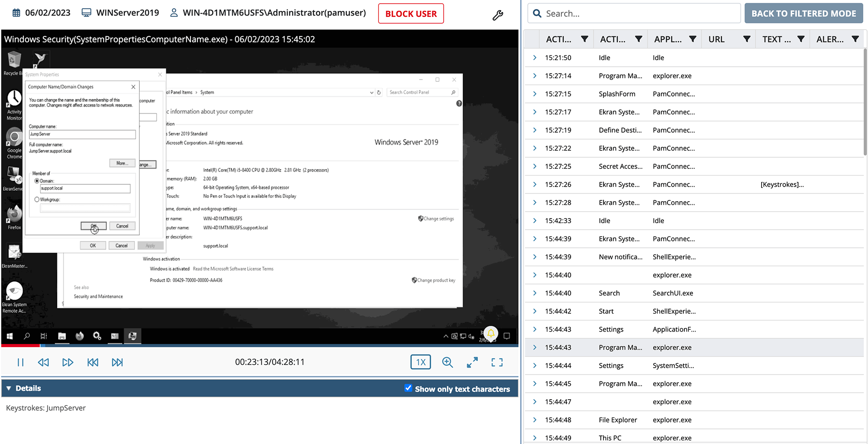Expand the 15:27:19 Define Desti... record
The image size is (868, 444).
point(535,130)
